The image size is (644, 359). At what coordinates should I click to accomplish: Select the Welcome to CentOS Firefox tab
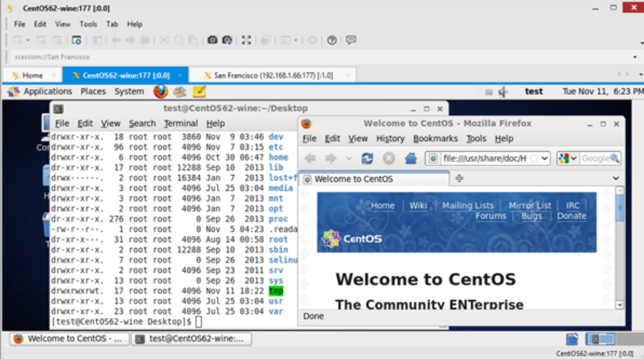tap(375, 179)
